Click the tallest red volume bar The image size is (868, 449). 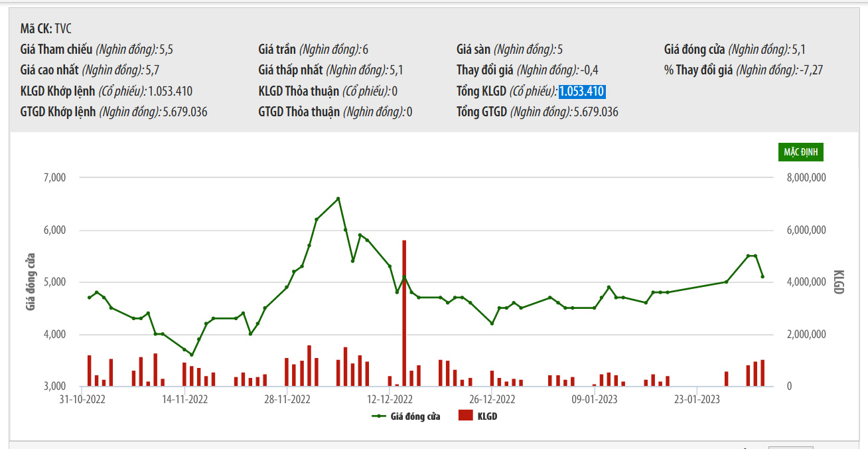404,312
